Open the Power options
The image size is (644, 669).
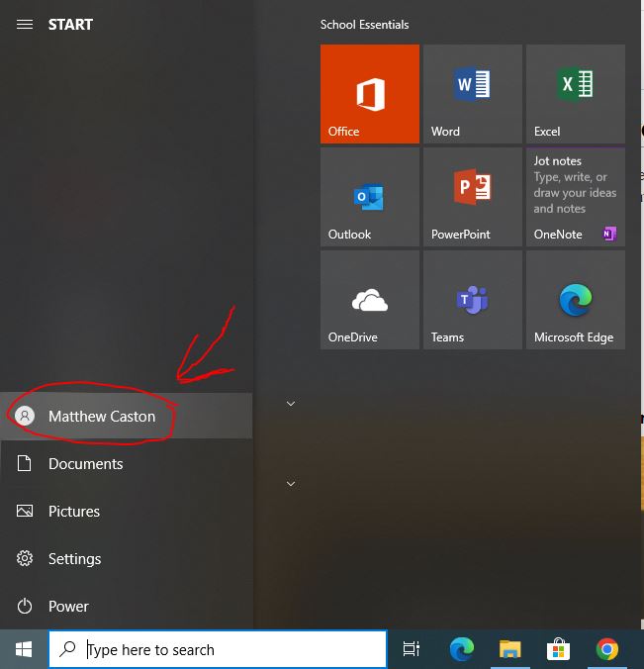coord(127,607)
